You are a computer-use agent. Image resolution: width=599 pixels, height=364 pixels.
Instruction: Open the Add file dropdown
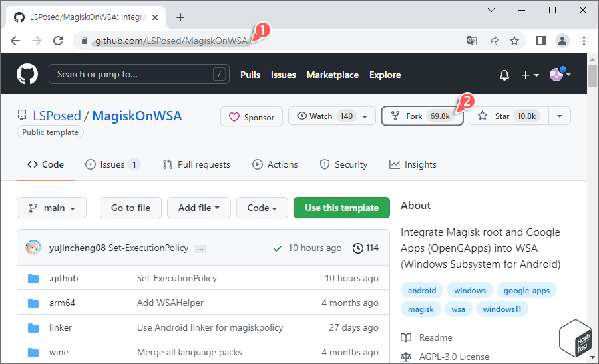[198, 208]
